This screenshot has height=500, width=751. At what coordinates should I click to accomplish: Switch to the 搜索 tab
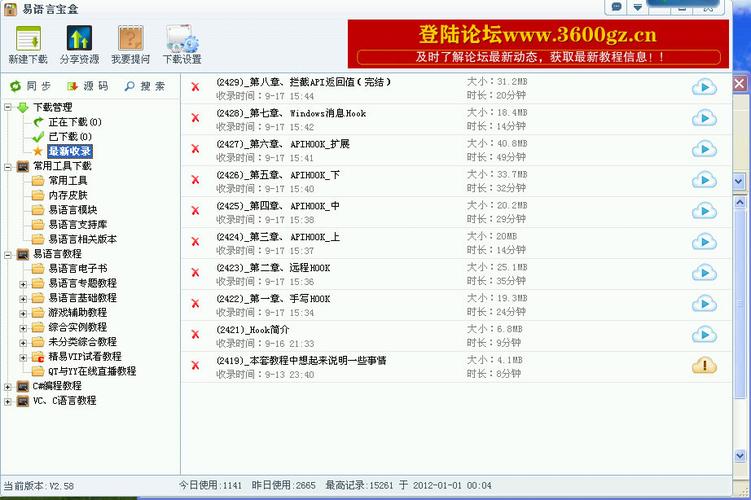pyautogui.click(x=145, y=86)
